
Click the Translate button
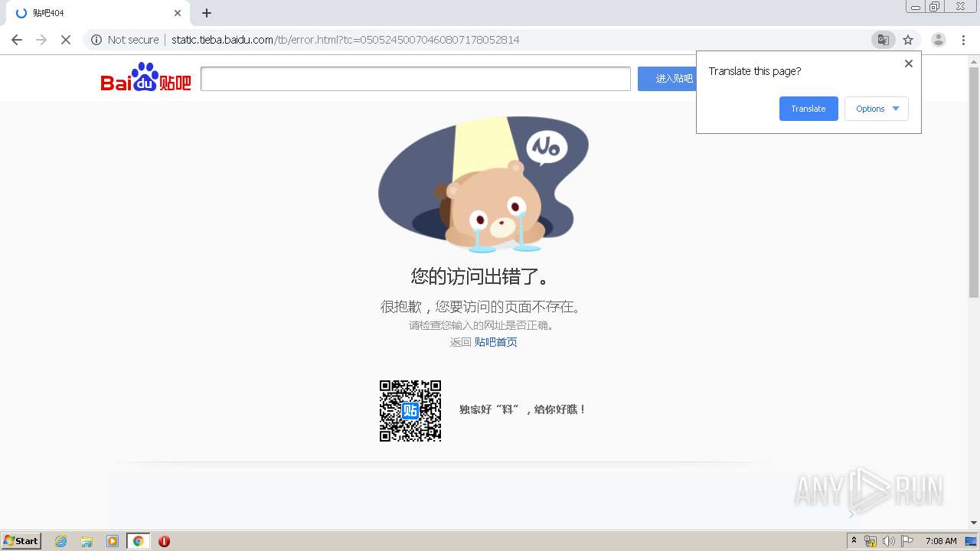808,109
